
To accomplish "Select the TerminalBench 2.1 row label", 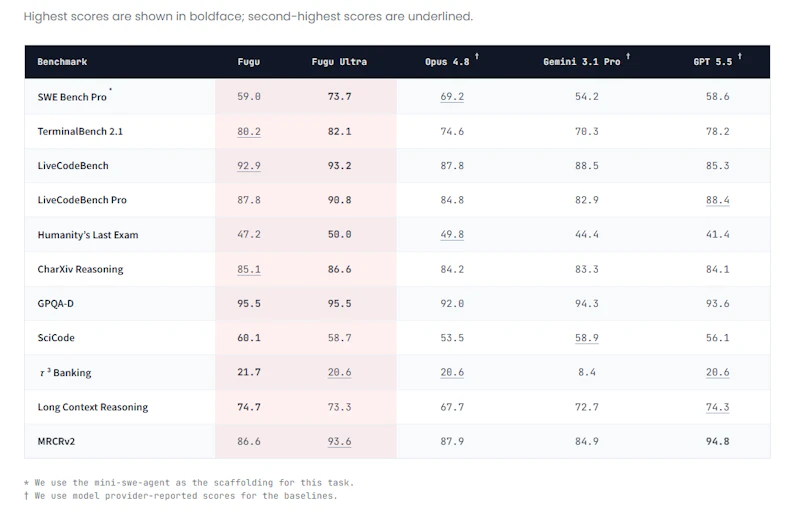I will [x=80, y=131].
